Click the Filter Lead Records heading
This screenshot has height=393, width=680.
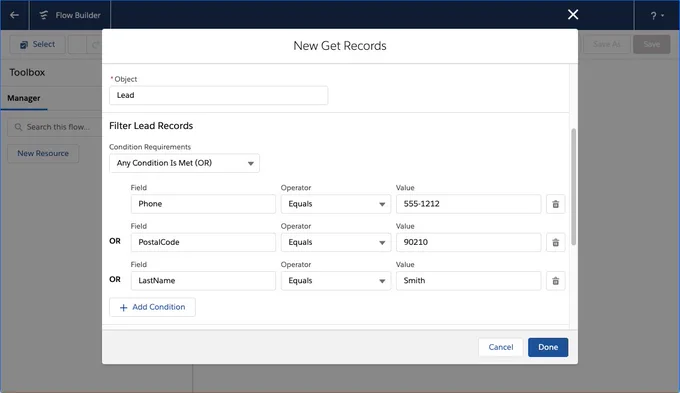point(151,126)
